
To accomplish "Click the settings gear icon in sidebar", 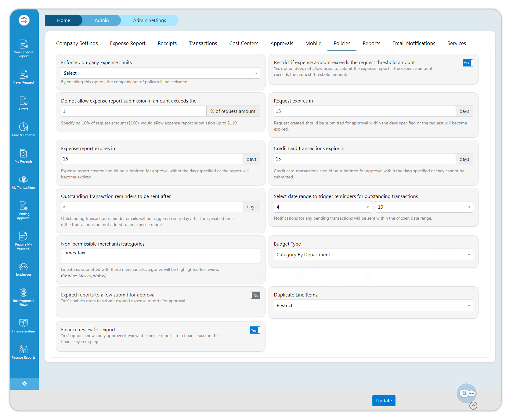I will click(24, 384).
